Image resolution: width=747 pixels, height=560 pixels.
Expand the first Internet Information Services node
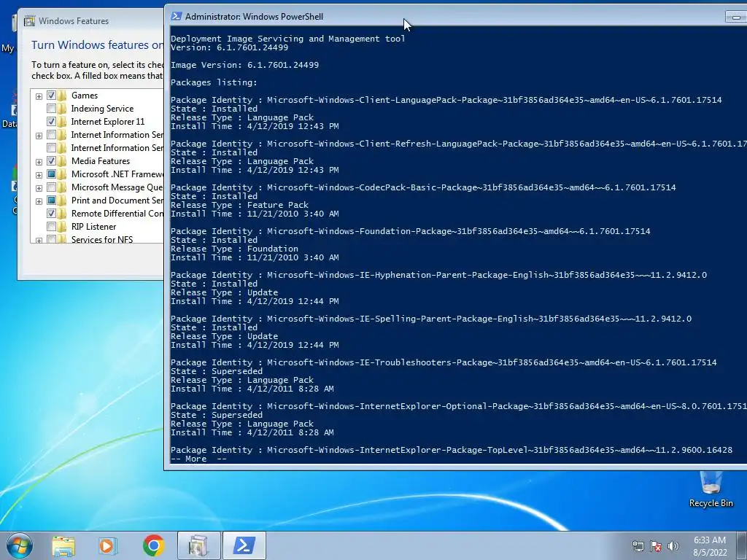(39, 136)
